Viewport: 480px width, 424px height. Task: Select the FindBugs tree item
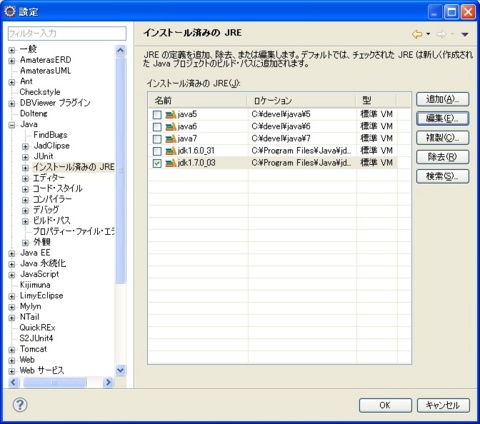pyautogui.click(x=50, y=135)
